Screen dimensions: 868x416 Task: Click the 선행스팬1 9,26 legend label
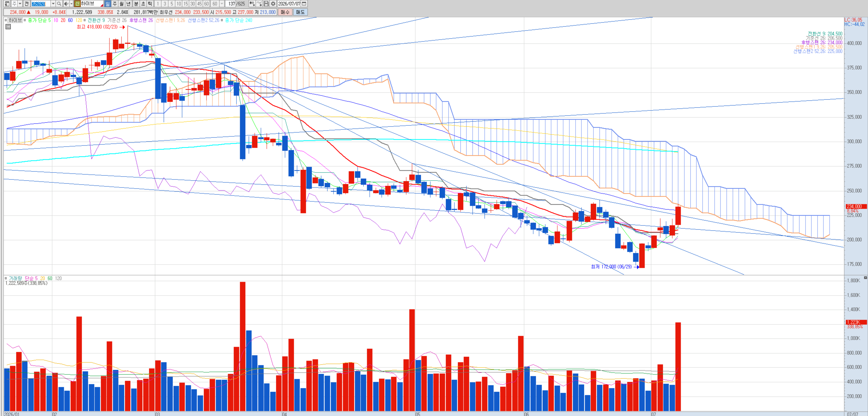pyautogui.click(x=170, y=20)
